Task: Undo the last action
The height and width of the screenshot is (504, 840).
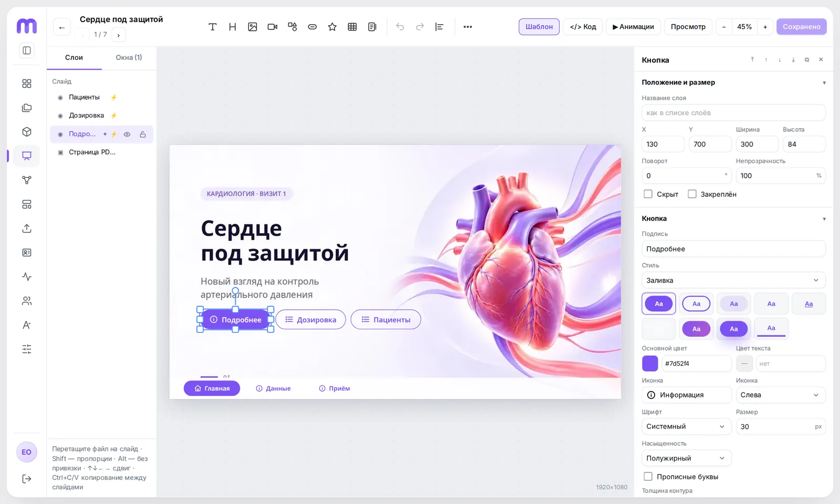Action: pyautogui.click(x=400, y=27)
